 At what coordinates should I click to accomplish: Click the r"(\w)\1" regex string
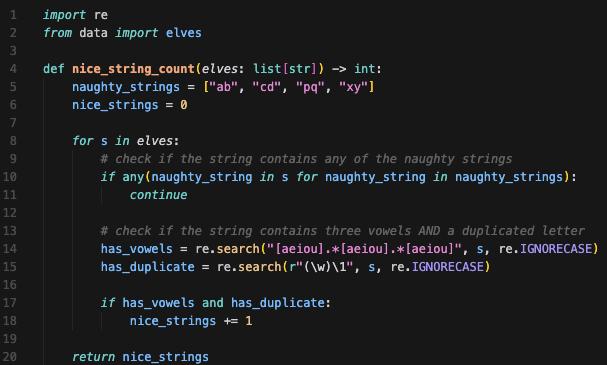tap(321, 267)
